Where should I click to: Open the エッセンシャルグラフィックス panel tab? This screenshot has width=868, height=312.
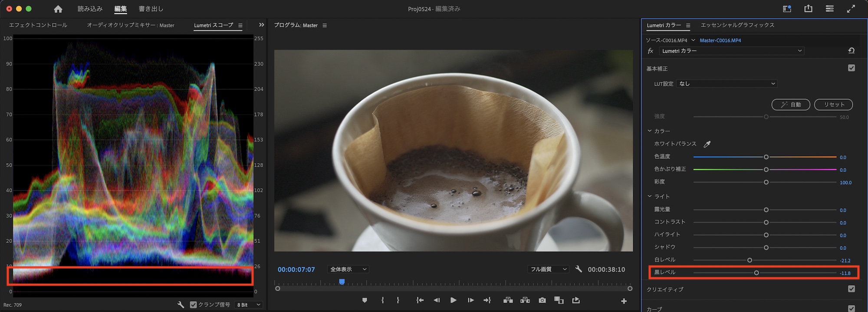pyautogui.click(x=737, y=25)
